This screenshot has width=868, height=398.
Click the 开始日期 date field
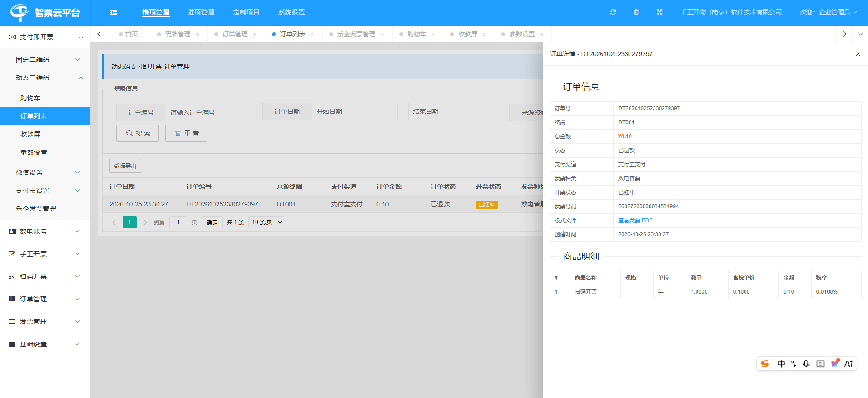355,112
